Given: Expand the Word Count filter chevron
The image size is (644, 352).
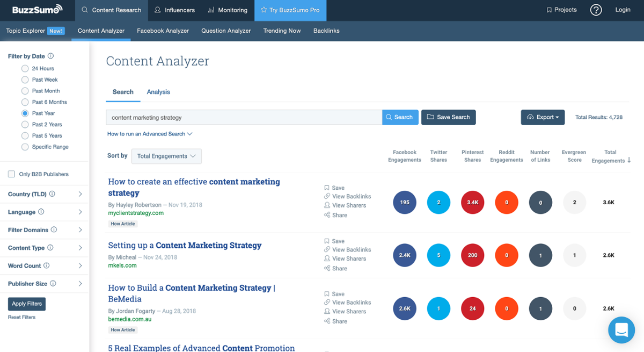Looking at the screenshot, I should [80, 265].
